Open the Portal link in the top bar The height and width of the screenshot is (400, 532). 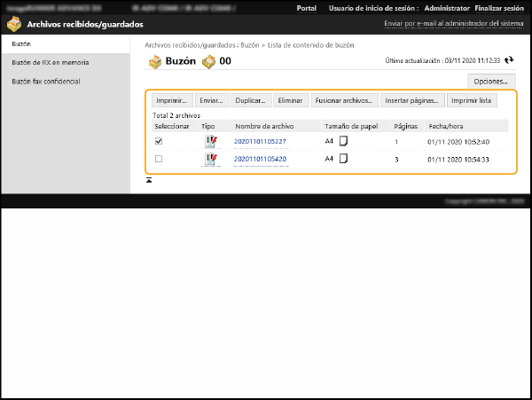click(306, 8)
